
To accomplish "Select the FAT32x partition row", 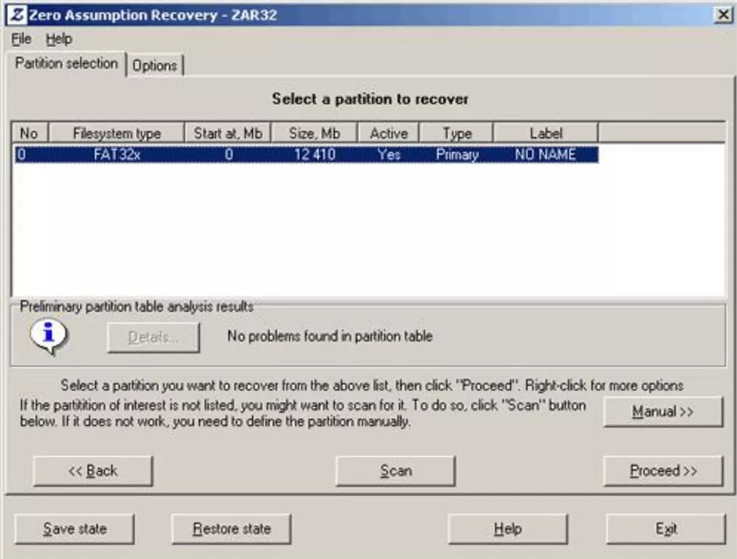I will (x=306, y=154).
